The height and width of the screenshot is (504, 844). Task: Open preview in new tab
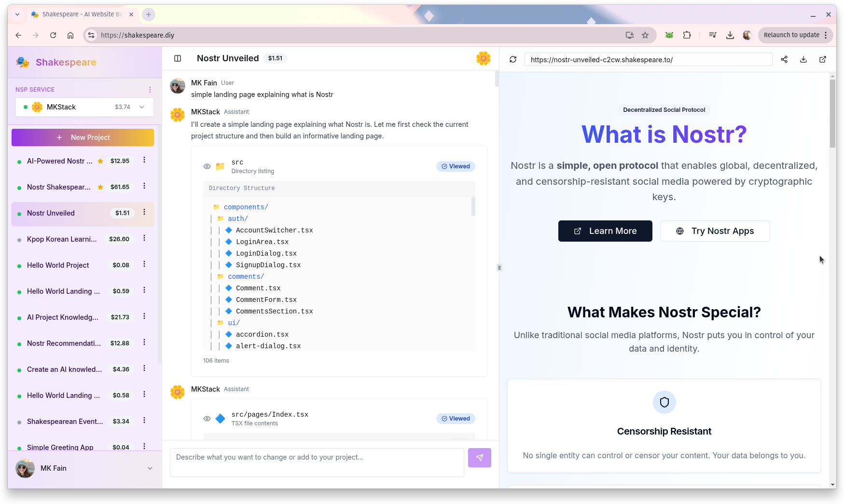[823, 59]
